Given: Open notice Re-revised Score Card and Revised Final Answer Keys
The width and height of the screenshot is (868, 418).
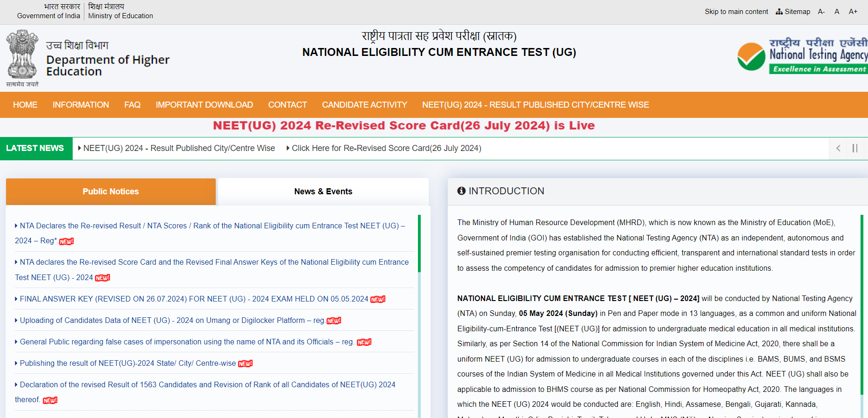Looking at the screenshot, I should [212, 270].
